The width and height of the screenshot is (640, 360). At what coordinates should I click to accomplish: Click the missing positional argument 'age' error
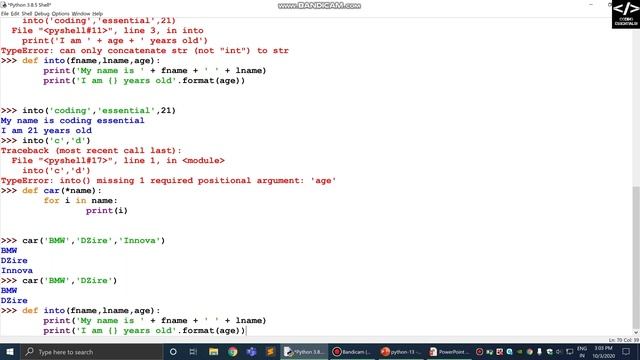click(168, 180)
